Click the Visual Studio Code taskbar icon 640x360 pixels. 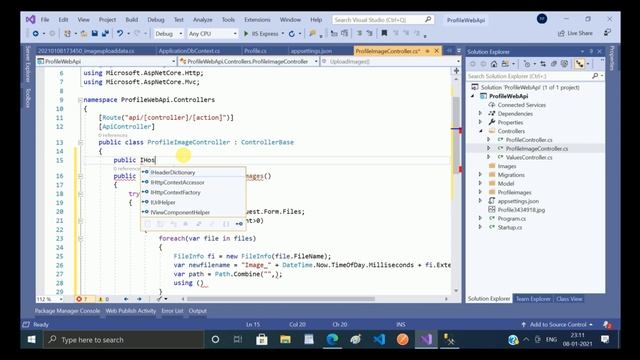pos(379,339)
